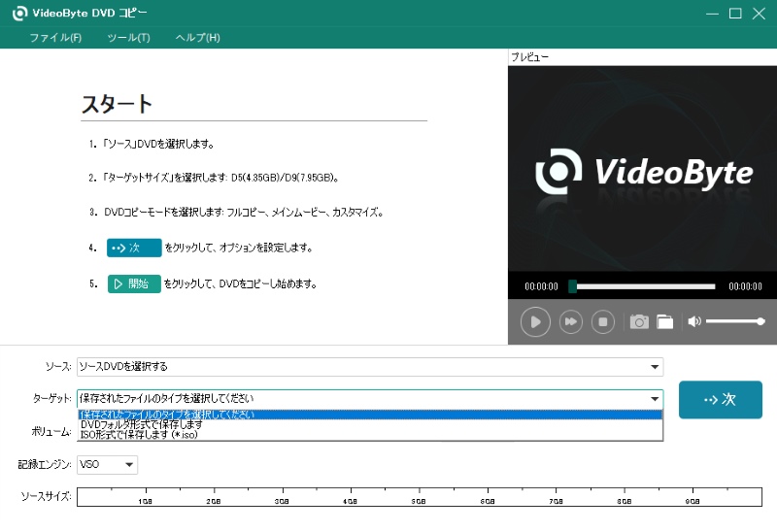Mute audio via the speaker icon

(694, 321)
